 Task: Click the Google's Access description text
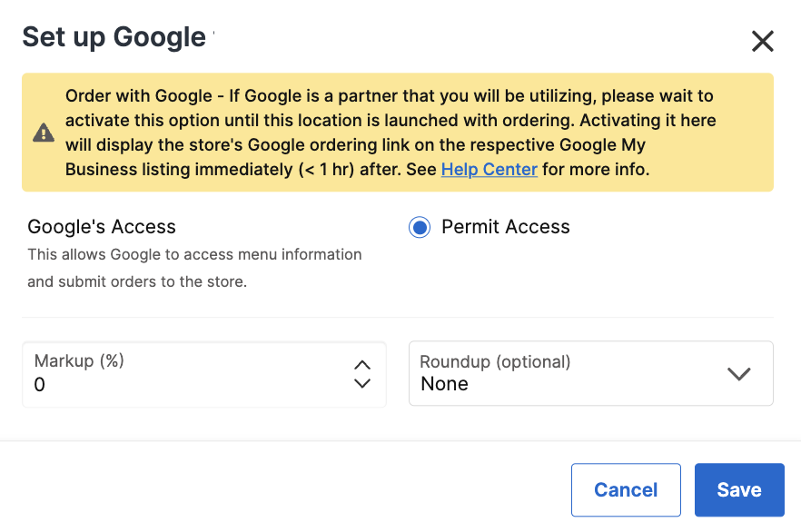point(194,268)
